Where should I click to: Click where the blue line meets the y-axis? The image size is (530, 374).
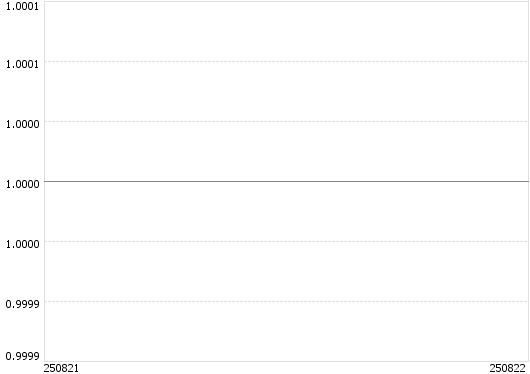point(45,182)
